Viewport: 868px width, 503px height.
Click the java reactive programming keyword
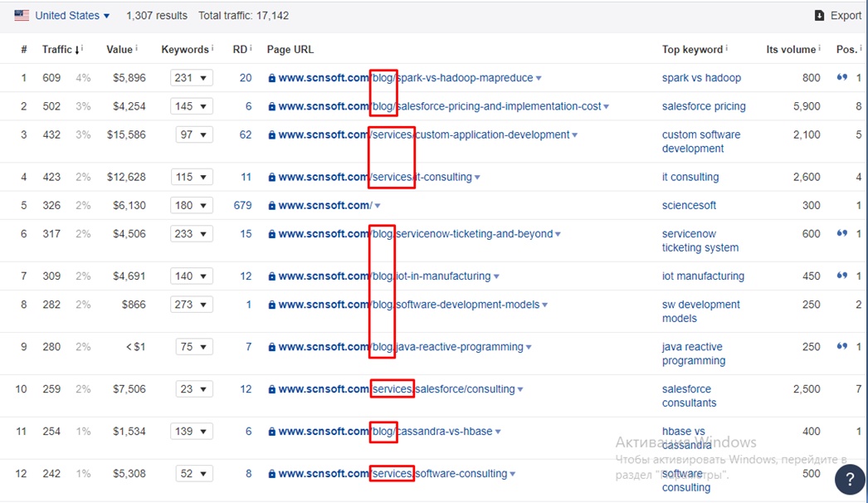[x=694, y=354]
